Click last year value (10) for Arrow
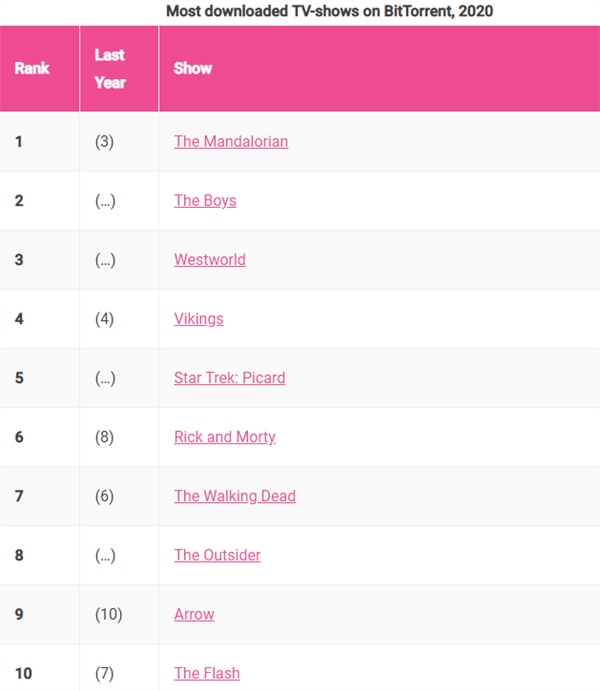The image size is (600, 691). [109, 613]
